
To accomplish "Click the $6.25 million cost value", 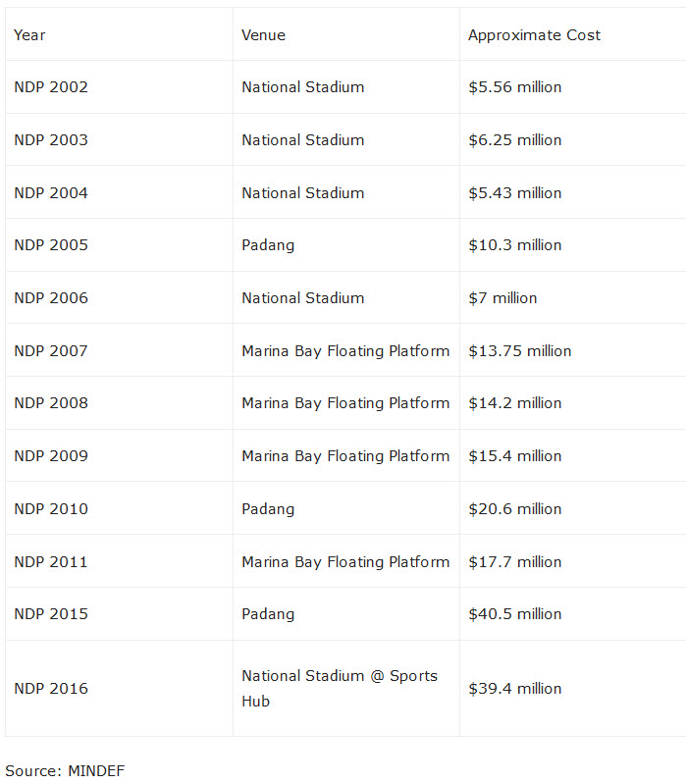I will 514,140.
